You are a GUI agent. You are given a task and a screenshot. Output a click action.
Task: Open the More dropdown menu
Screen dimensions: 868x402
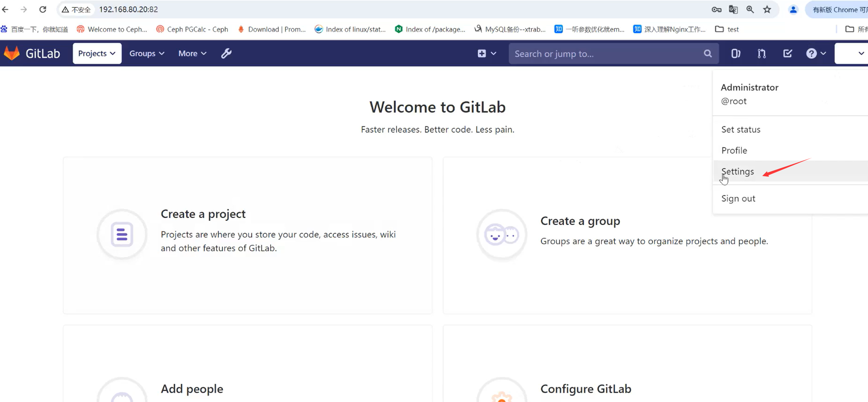coord(192,53)
